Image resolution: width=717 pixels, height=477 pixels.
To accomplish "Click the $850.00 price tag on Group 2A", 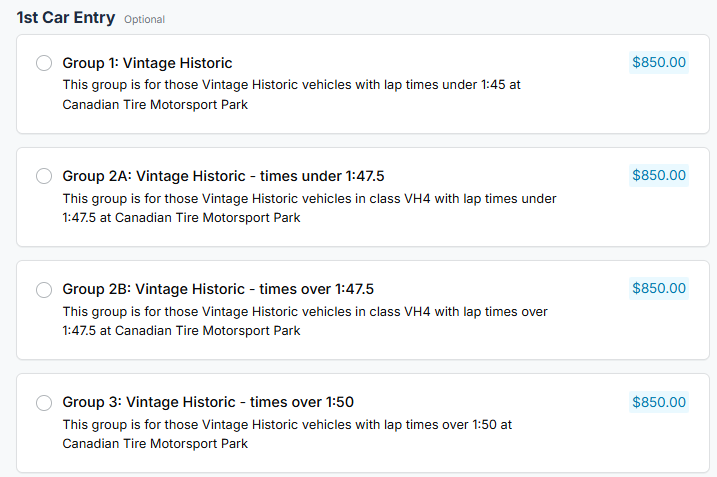I will pos(659,175).
